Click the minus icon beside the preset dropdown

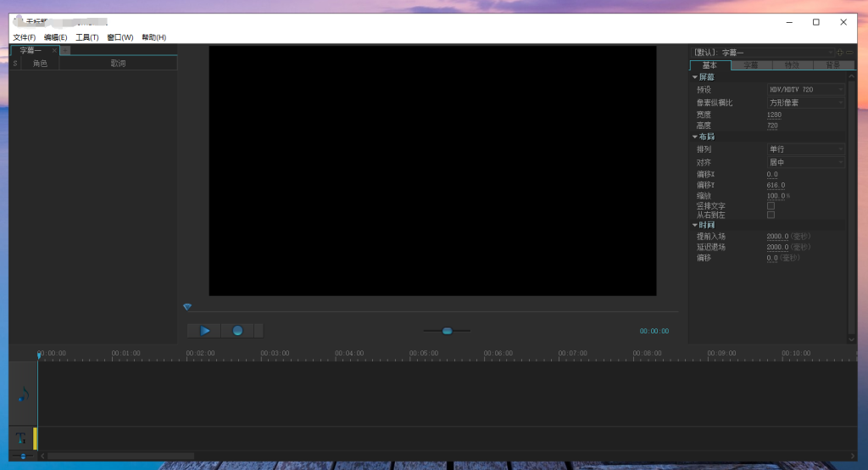(x=850, y=53)
